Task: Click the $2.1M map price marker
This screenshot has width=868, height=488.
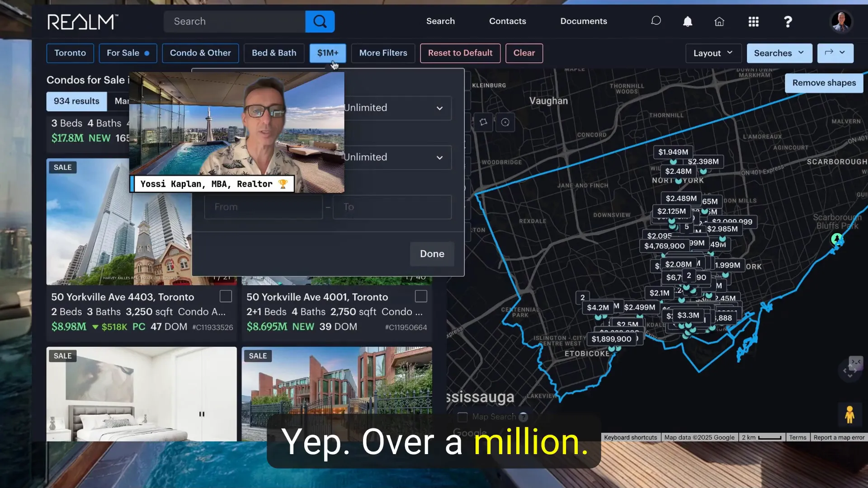Action: click(x=659, y=293)
